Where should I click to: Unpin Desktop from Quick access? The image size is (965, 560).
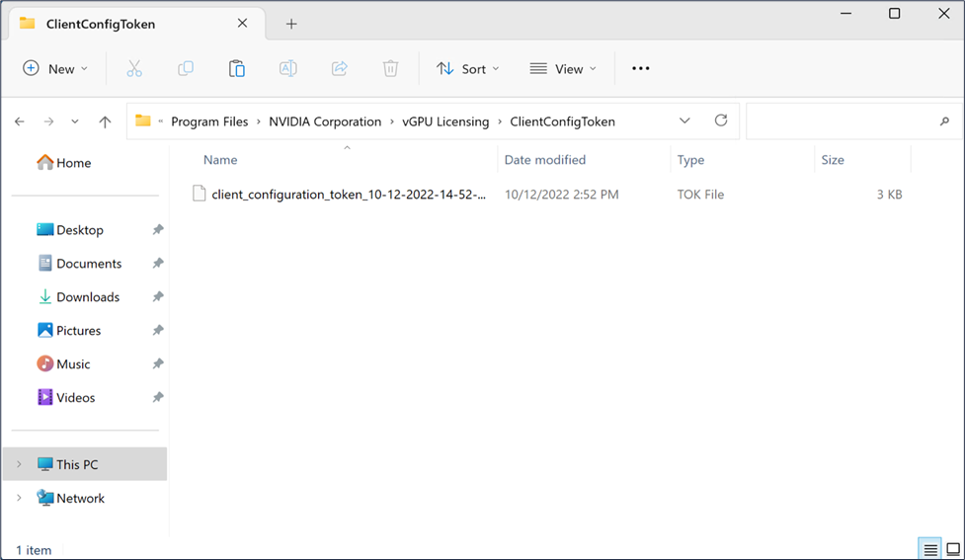(x=158, y=229)
